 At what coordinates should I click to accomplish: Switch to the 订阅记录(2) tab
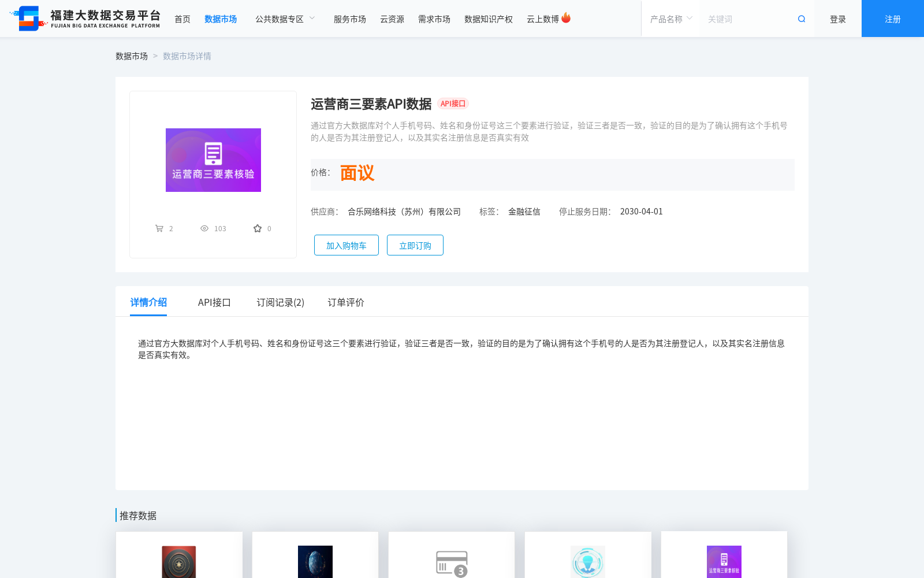coord(281,302)
